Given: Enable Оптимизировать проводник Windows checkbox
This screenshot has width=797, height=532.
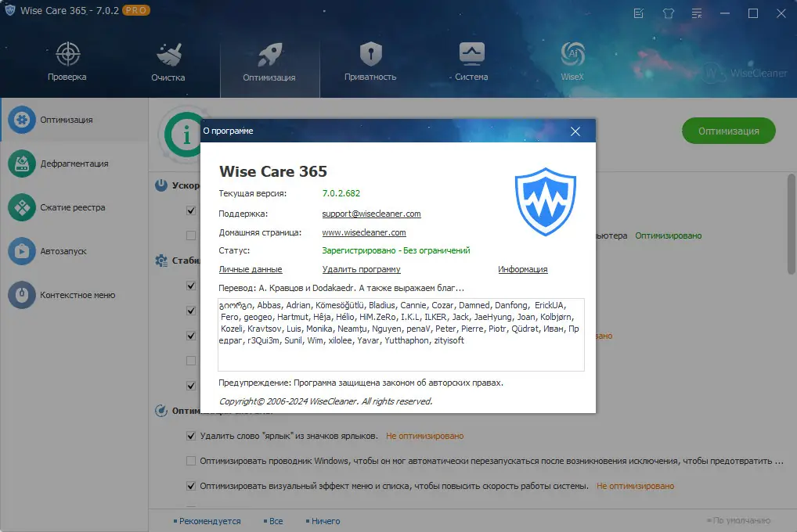Looking at the screenshot, I should (191, 461).
